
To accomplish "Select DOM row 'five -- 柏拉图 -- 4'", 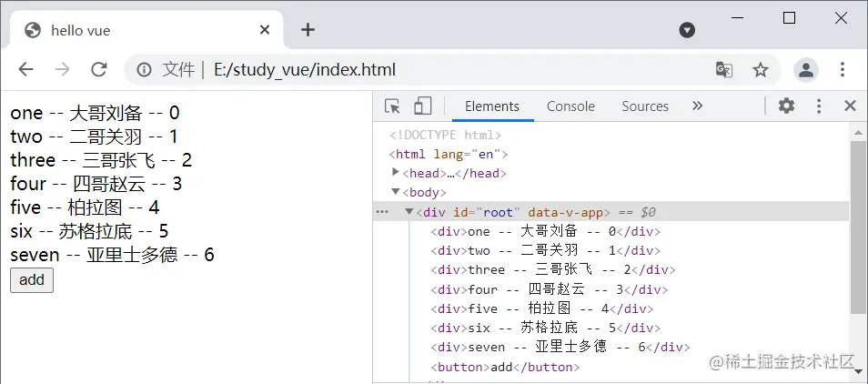I will [x=541, y=308].
